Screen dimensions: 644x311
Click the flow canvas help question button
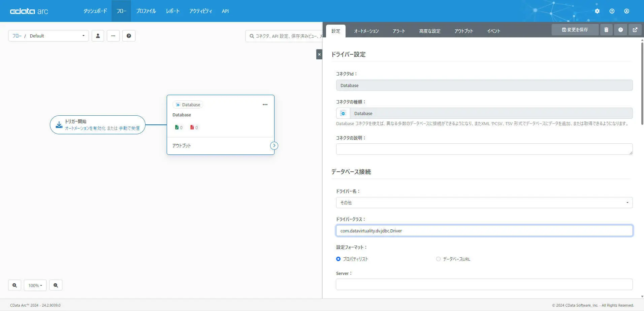(x=129, y=36)
